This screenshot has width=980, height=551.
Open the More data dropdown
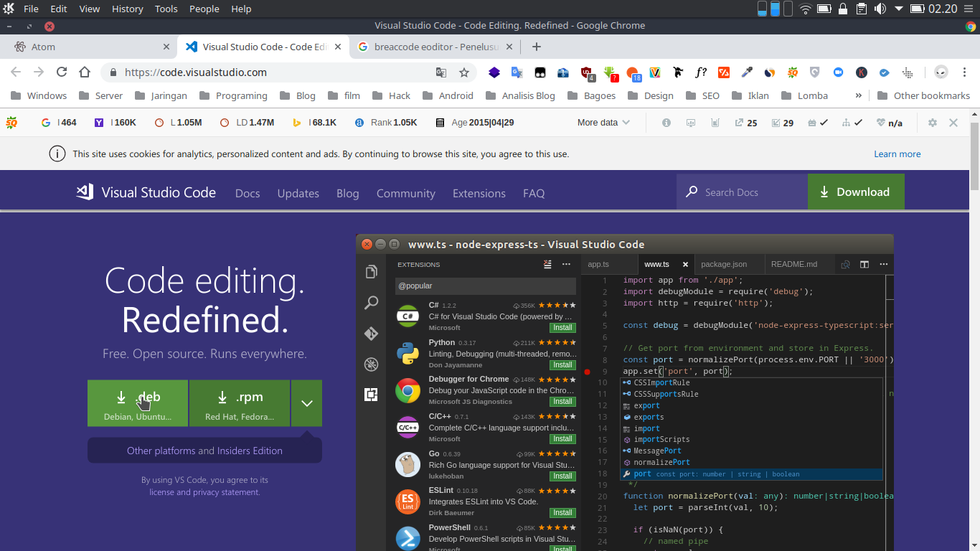(603, 123)
